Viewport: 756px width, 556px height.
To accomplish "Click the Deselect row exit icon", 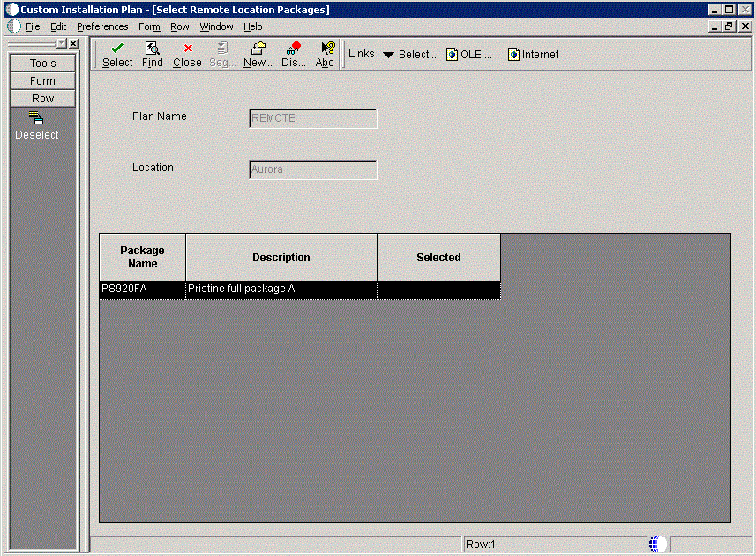I will click(x=36, y=117).
